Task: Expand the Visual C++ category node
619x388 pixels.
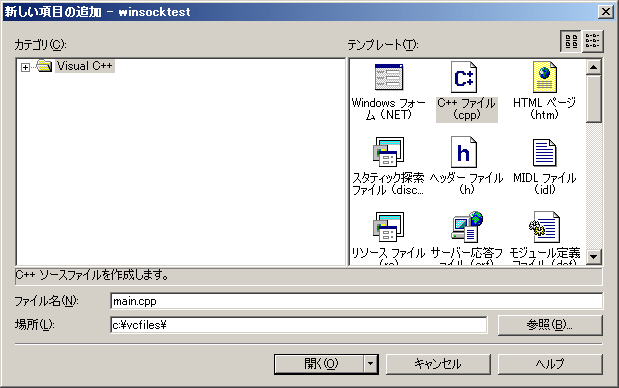Action: point(25,67)
